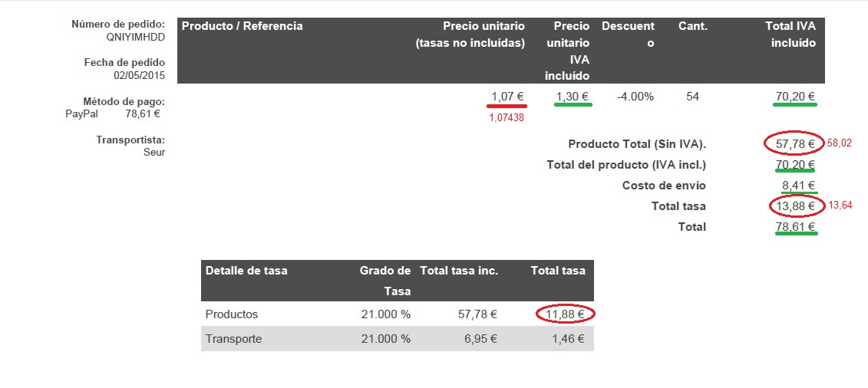Click the Detalle de tasa table header
The height and width of the screenshot is (388, 868).
246,271
